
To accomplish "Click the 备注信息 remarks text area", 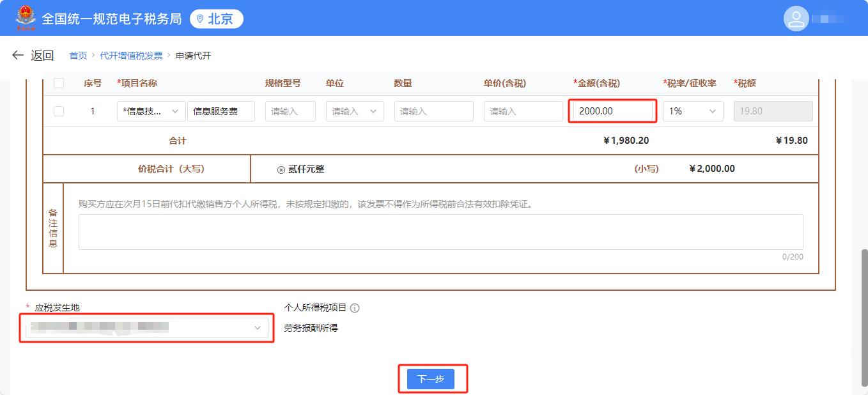I will tap(440, 232).
